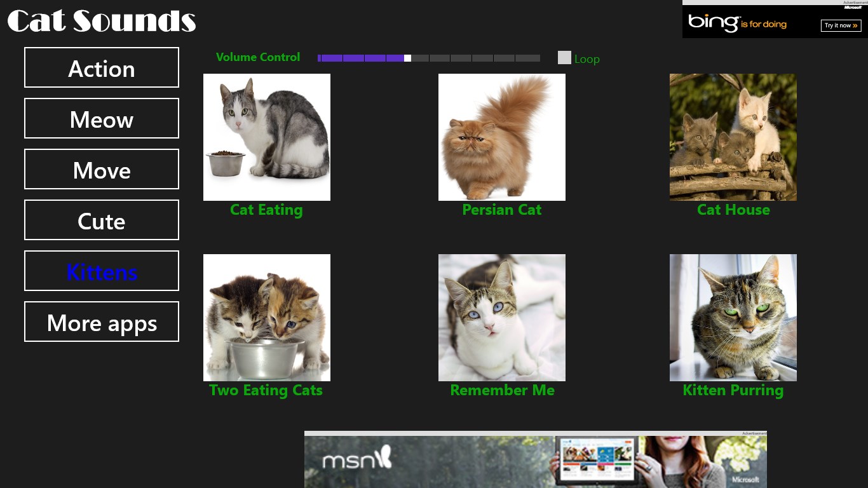Play the Cat House kittens image

click(x=733, y=137)
